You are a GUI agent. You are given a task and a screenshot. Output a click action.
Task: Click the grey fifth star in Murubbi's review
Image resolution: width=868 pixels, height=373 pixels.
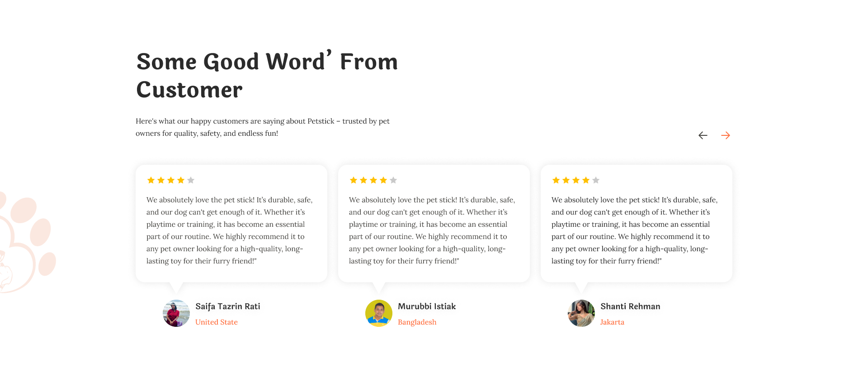393,180
